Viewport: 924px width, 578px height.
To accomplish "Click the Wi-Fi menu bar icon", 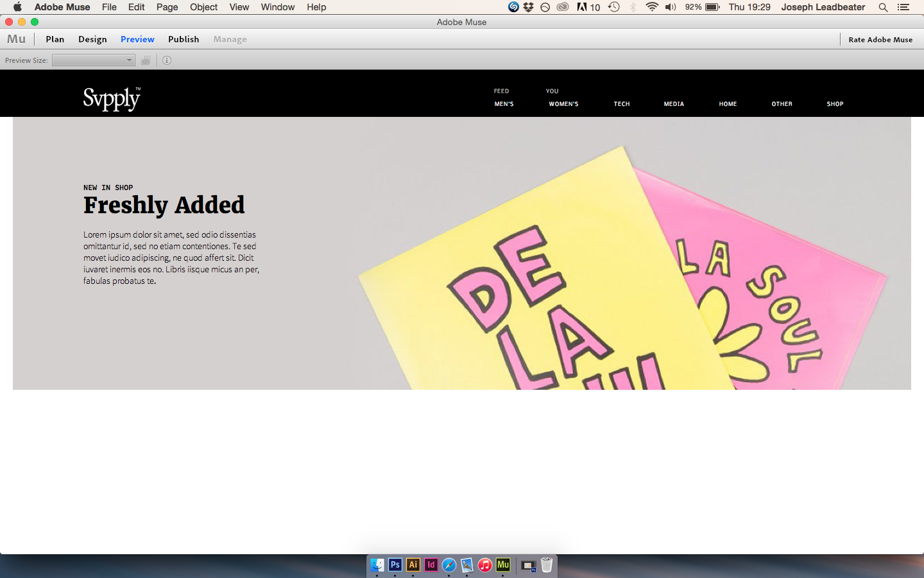I will click(652, 7).
